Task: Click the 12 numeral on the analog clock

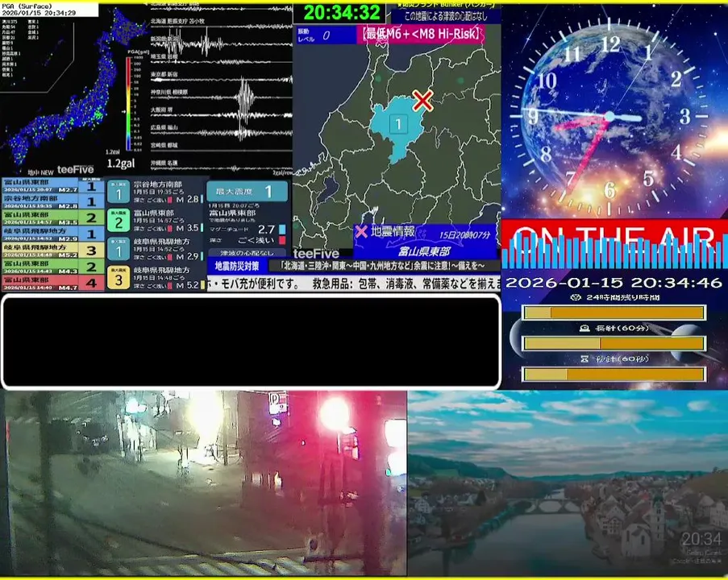Action: pos(609,44)
